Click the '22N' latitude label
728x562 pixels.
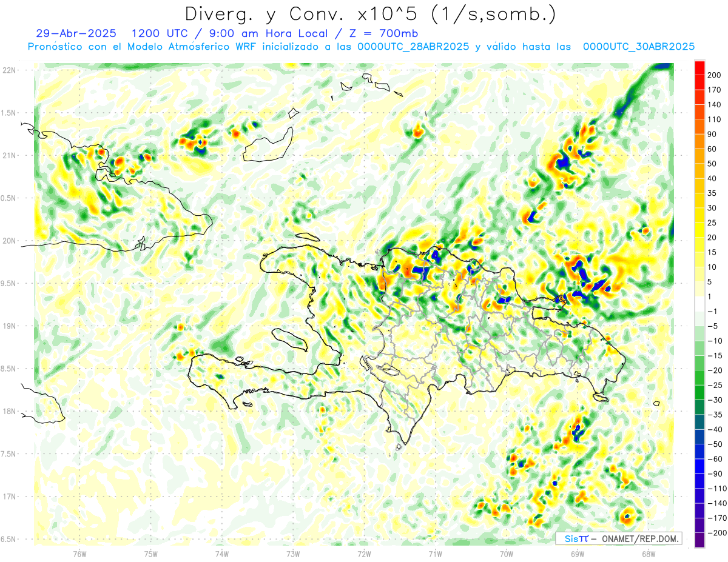click(x=9, y=70)
